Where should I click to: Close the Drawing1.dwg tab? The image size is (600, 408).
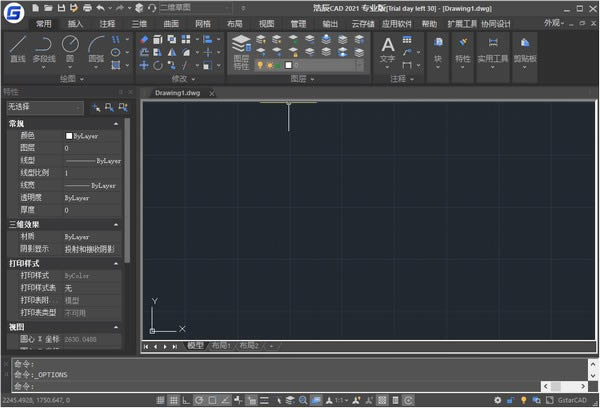[x=212, y=93]
